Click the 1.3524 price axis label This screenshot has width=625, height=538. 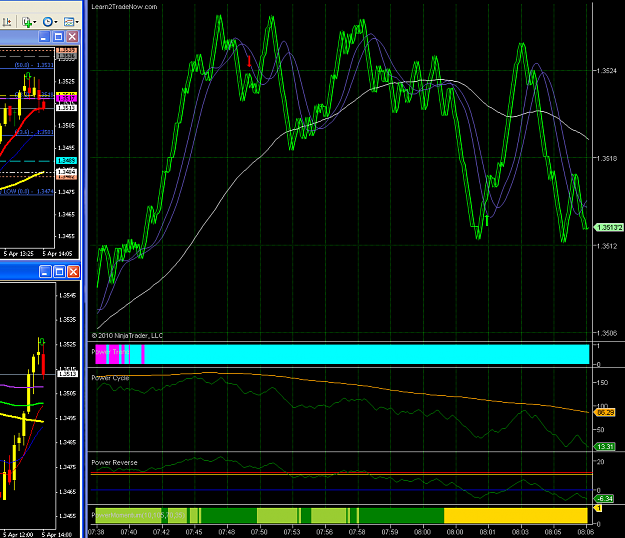[607, 71]
